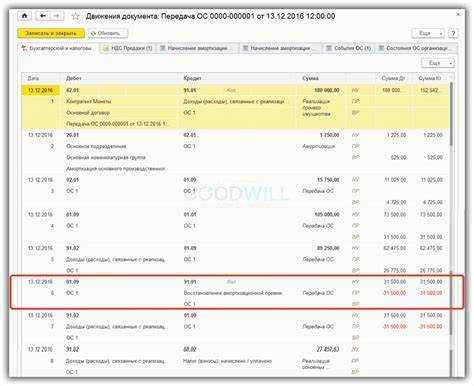Open the НДС Продажи (1) tab
The image size is (474, 386).
pos(128,48)
